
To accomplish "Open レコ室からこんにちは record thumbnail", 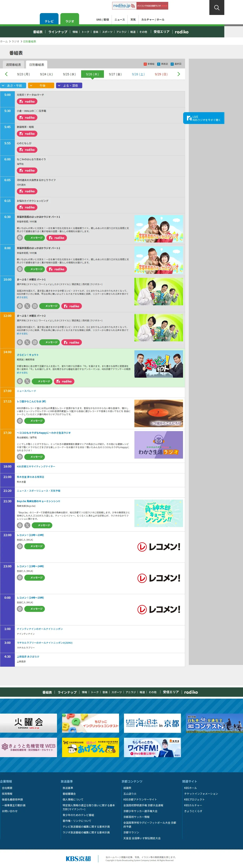I will pos(159,414).
